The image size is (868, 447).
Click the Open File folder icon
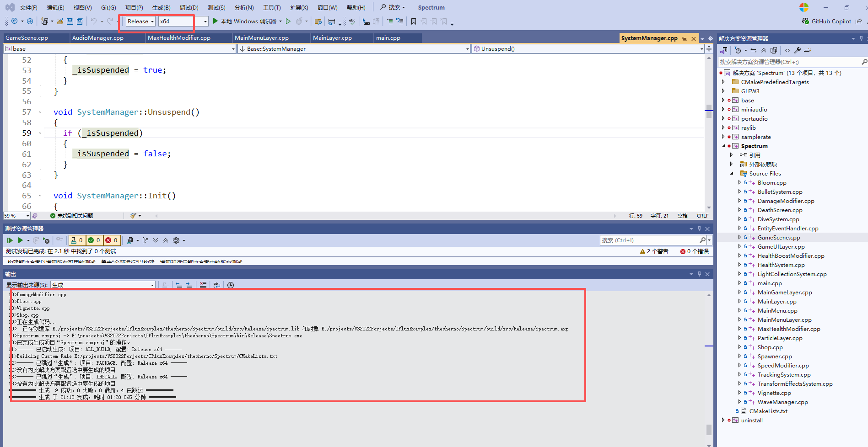(60, 21)
